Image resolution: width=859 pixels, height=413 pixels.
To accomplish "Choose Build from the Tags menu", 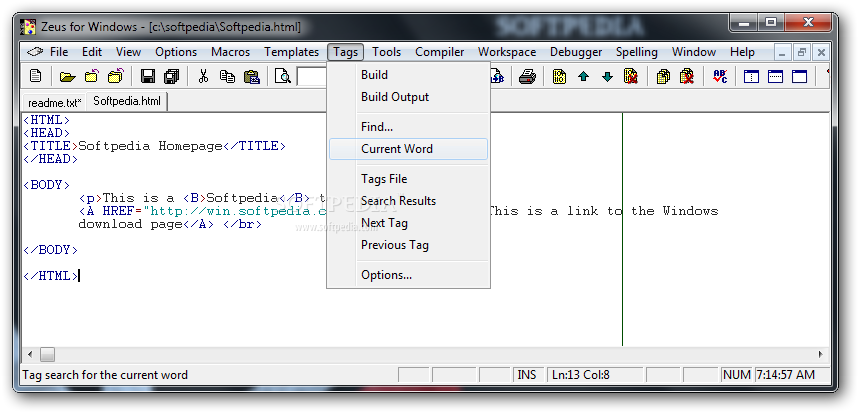I will pos(408,75).
